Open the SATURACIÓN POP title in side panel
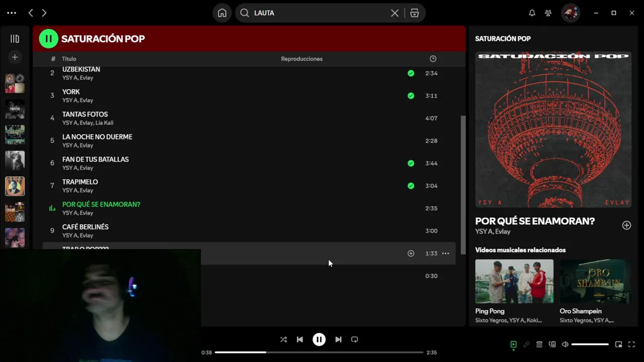 click(503, 39)
